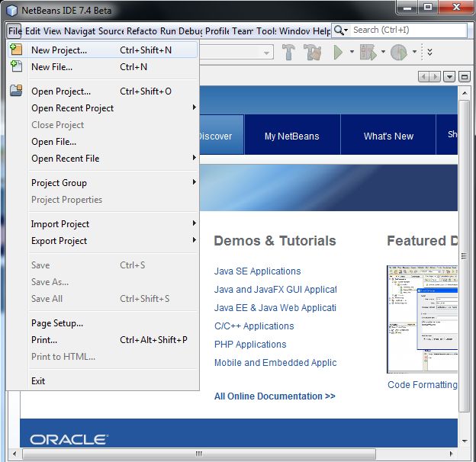The image size is (476, 462).
Task: Choose Open File... menu entry
Action: click(x=103, y=142)
